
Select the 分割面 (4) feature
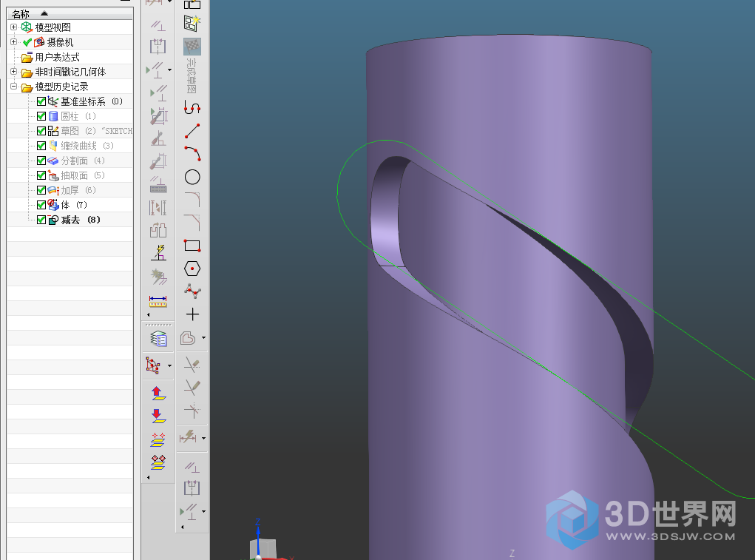click(x=82, y=161)
